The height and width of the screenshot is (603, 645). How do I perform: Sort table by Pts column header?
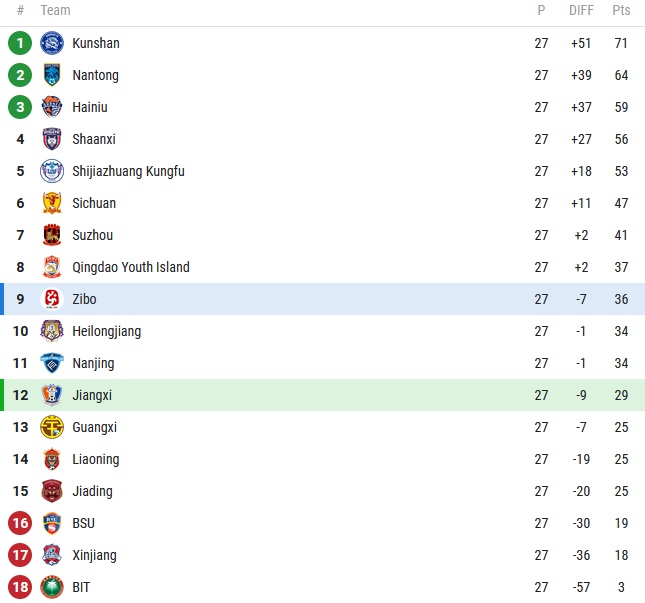pos(621,10)
